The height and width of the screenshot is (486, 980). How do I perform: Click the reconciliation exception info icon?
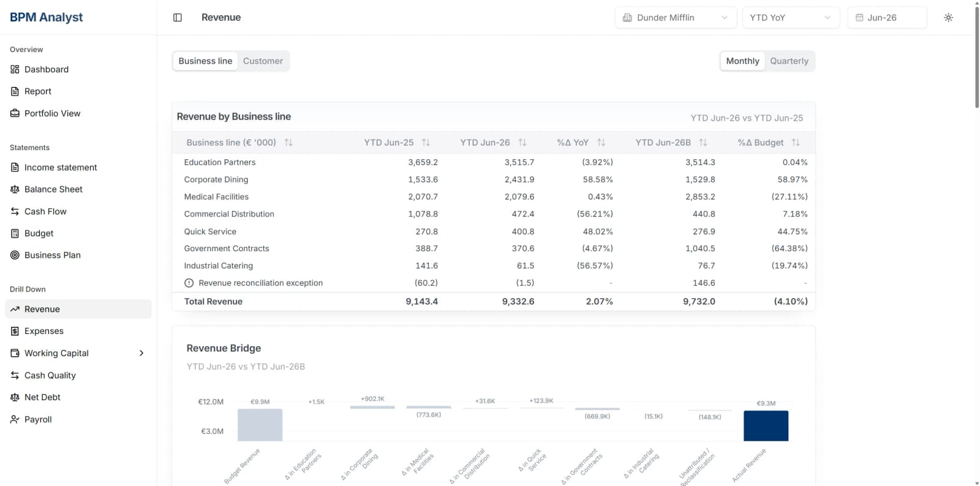(189, 283)
